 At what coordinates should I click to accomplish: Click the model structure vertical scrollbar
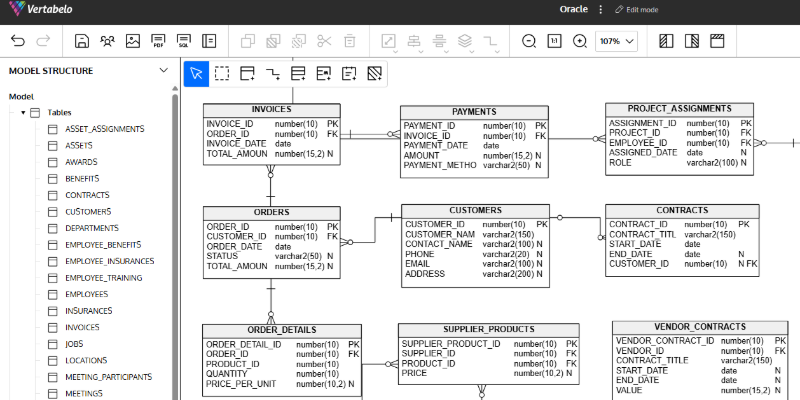pyautogui.click(x=176, y=245)
